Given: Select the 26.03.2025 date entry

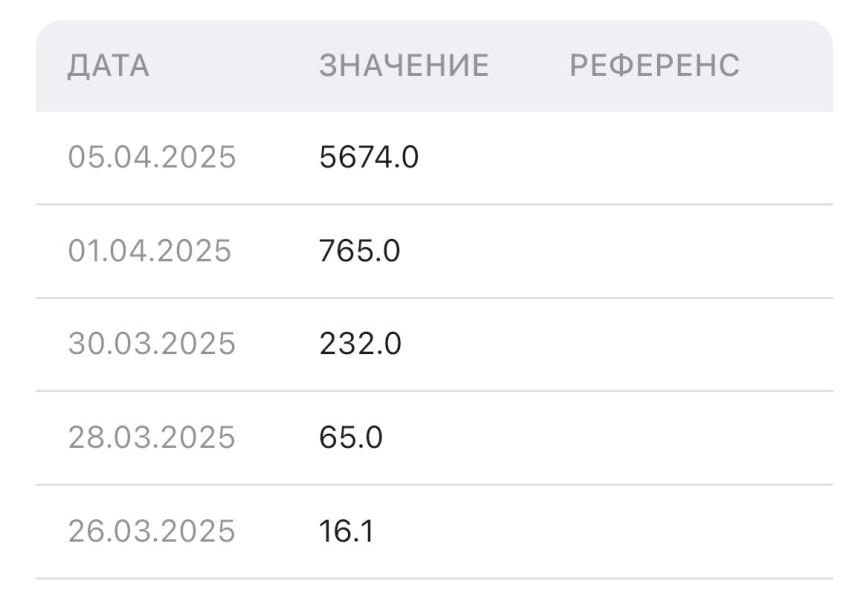Looking at the screenshot, I should point(151,531).
